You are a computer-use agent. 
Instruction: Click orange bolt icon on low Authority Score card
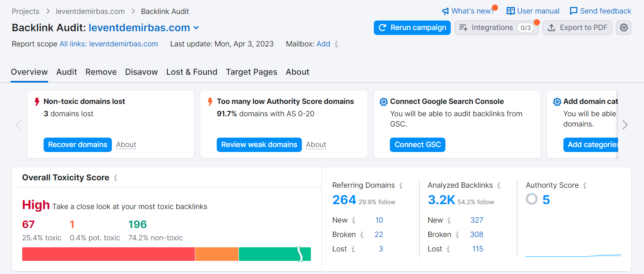pyautogui.click(x=211, y=101)
